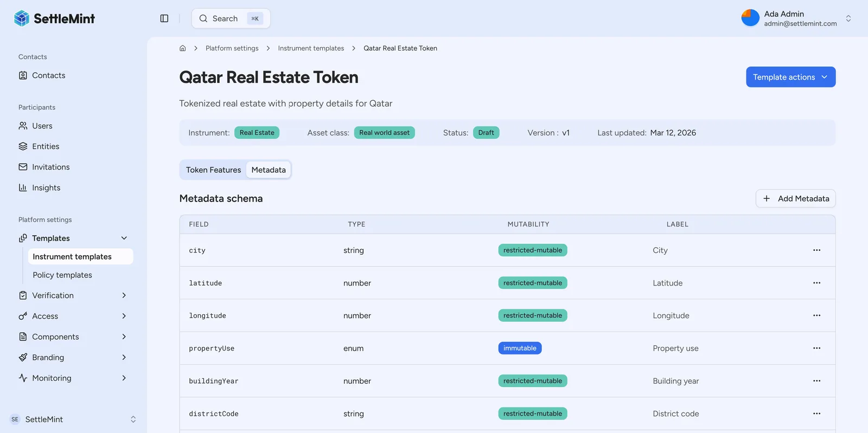
Task: Click the Add Metadata button
Action: tap(795, 198)
